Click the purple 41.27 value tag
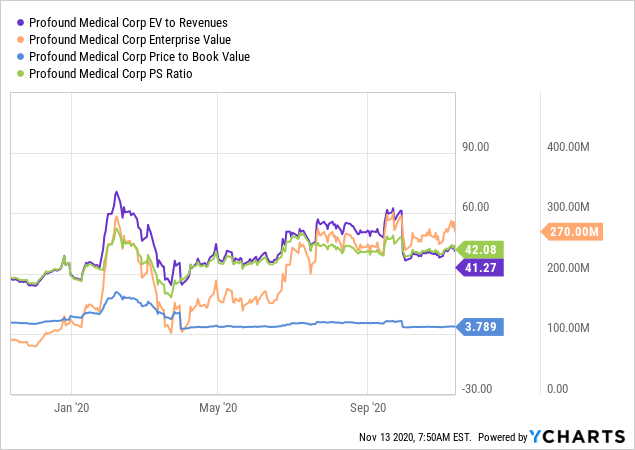This screenshot has height=450, width=635. tap(480, 267)
